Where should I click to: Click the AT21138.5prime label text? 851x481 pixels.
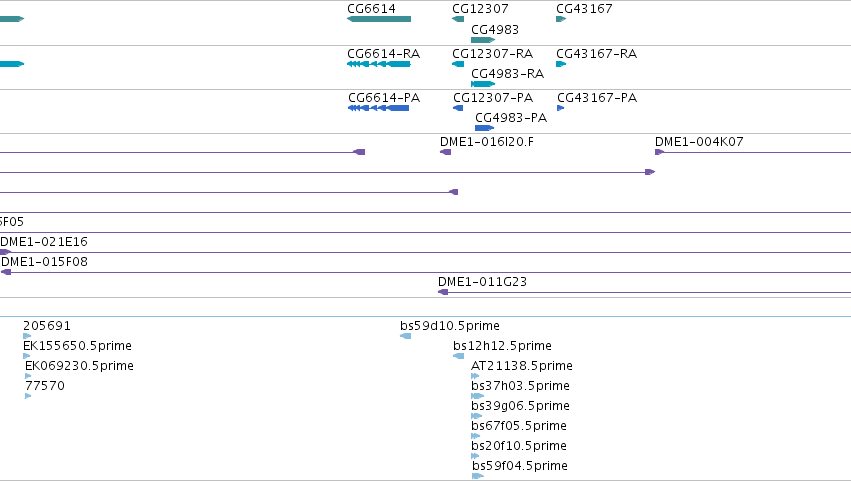(x=522, y=366)
